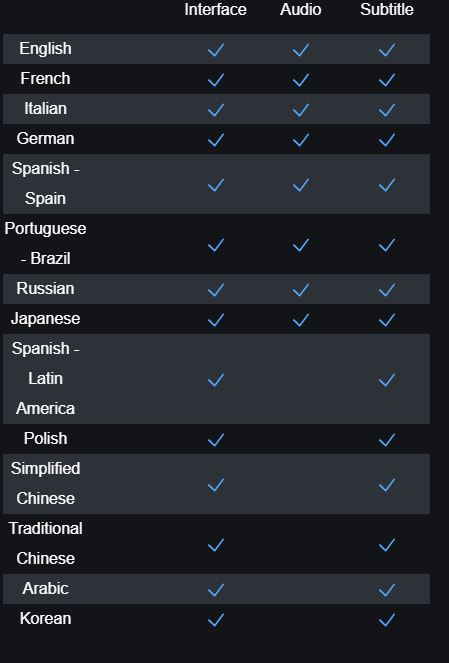
Task: Select the English language label
Action: (45, 48)
